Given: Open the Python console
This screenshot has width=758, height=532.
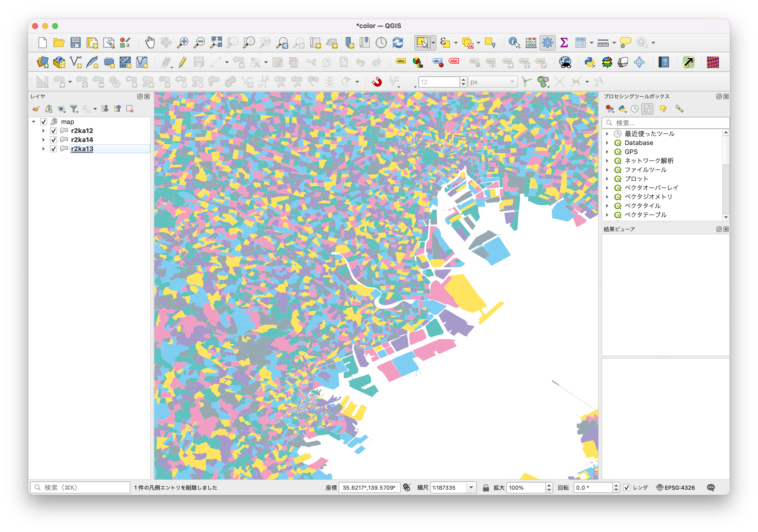Looking at the screenshot, I should coord(590,62).
